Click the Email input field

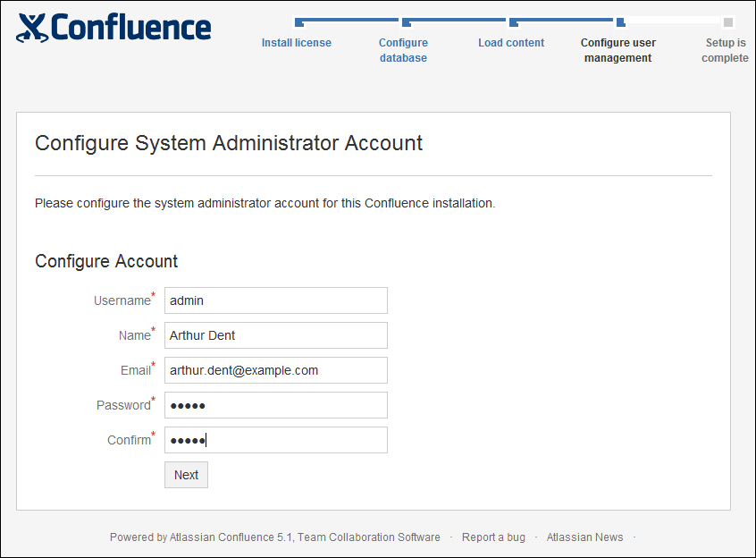point(276,370)
